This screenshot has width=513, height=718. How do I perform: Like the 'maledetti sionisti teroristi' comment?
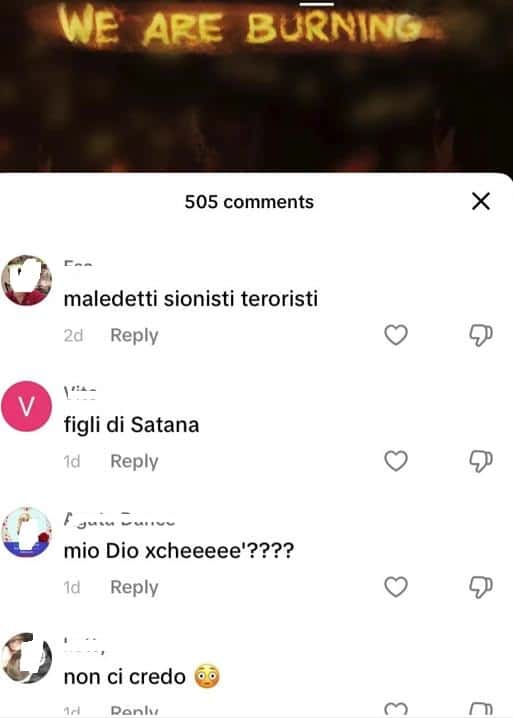point(396,335)
